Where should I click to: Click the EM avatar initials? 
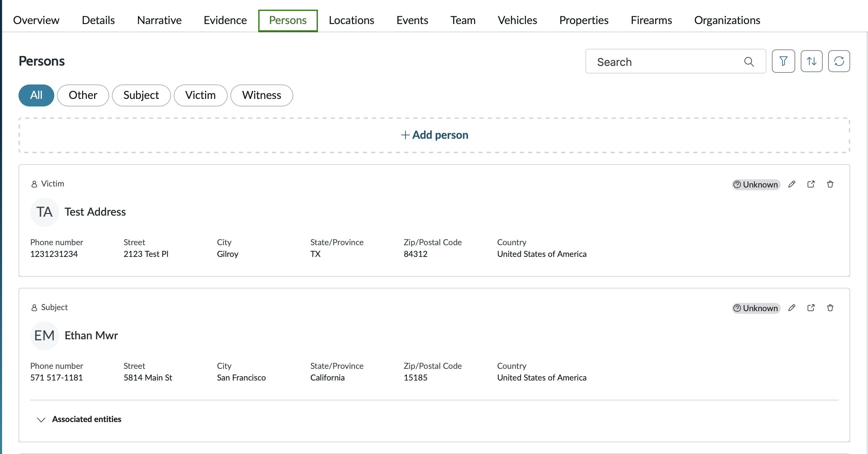pos(44,336)
